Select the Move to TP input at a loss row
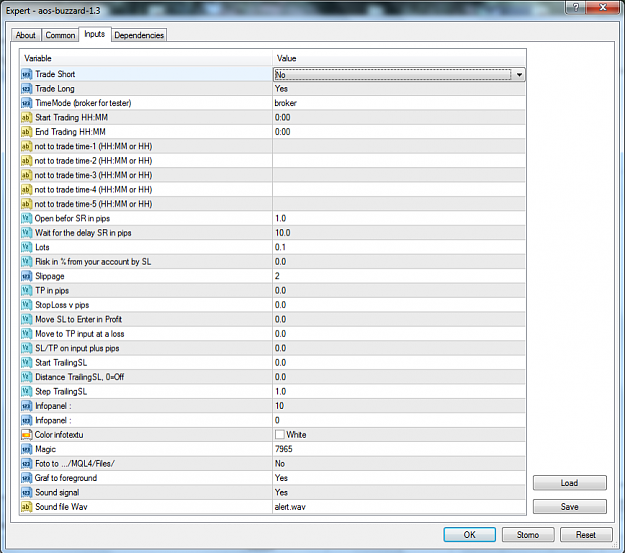 click(x=273, y=334)
